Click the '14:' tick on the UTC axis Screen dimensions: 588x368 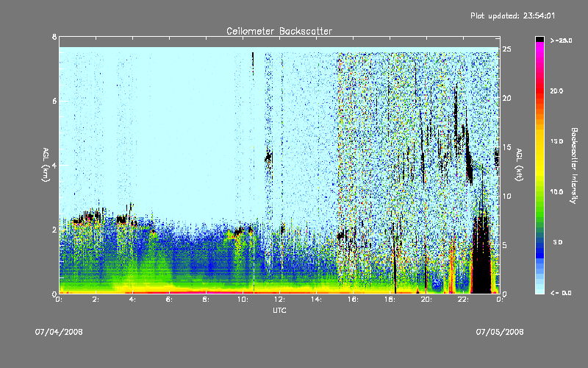(316, 300)
